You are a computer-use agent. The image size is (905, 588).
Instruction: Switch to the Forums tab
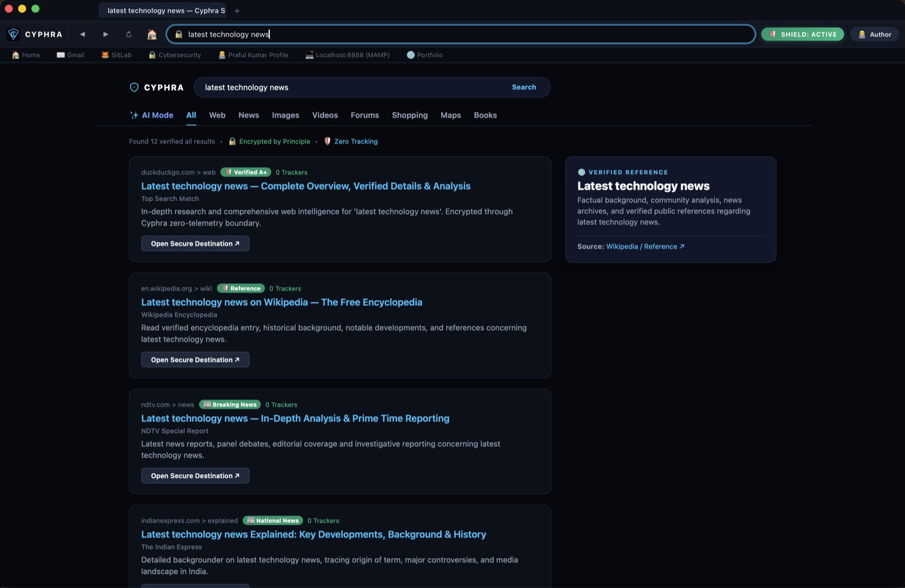click(365, 115)
